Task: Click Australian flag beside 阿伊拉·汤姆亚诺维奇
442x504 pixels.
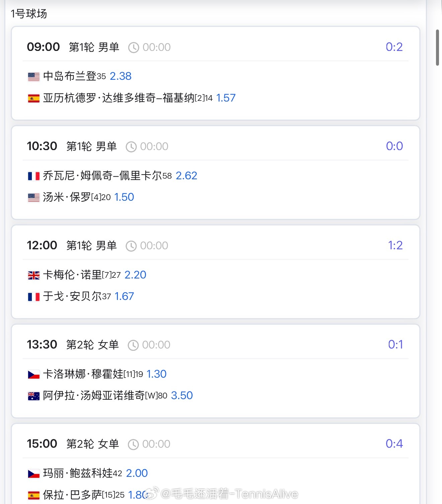Action: [x=33, y=396]
